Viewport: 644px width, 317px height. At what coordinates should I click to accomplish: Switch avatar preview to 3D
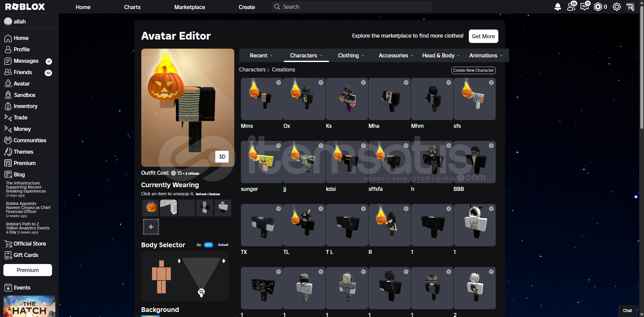click(222, 157)
